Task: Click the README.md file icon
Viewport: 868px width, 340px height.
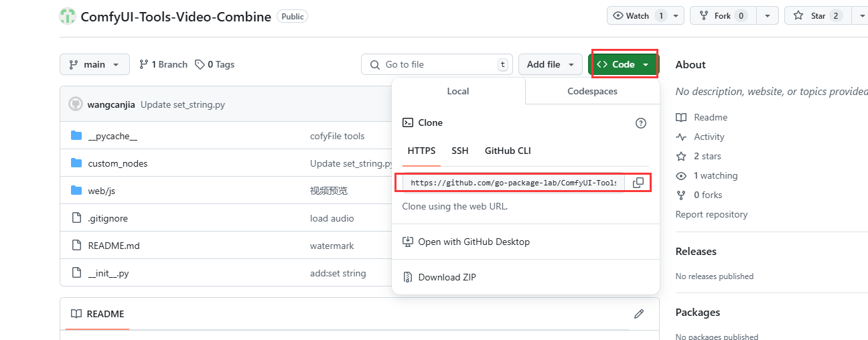Action: (x=76, y=246)
